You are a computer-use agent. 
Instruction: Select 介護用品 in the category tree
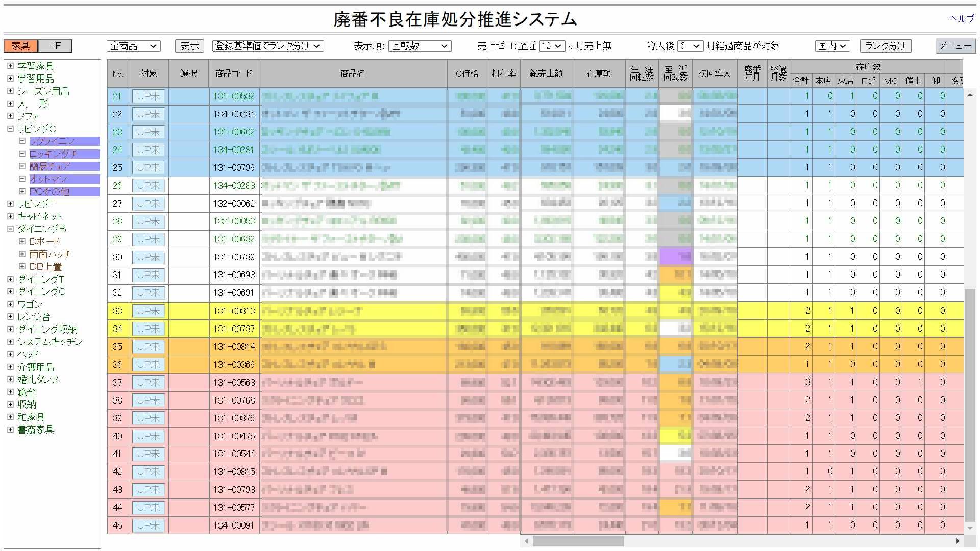36,367
